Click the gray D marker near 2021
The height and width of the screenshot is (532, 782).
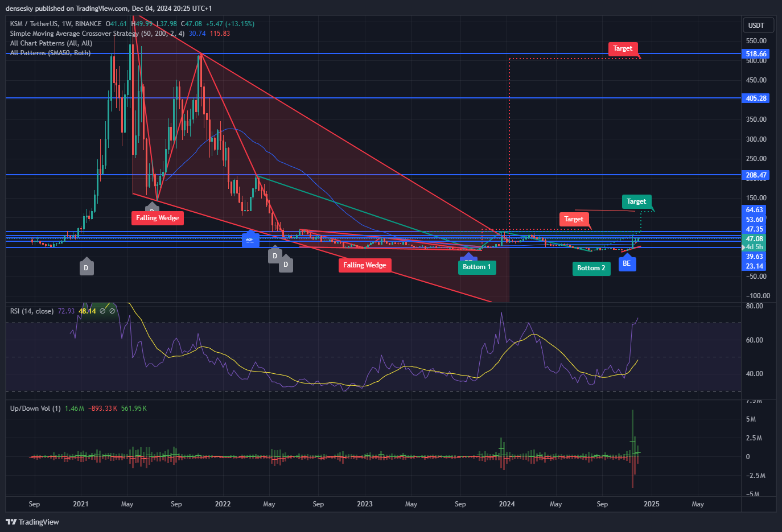click(x=87, y=267)
